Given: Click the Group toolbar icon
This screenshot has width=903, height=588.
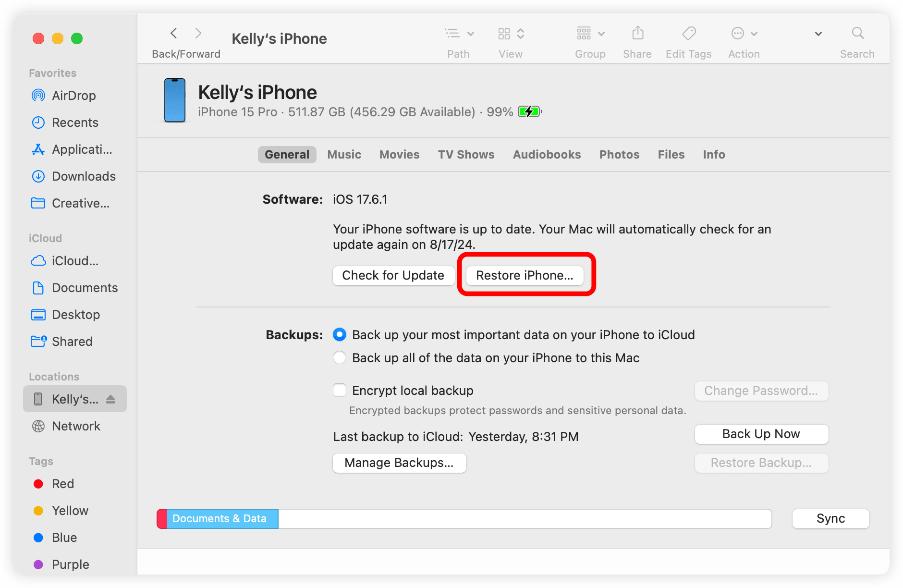Looking at the screenshot, I should tap(584, 33).
